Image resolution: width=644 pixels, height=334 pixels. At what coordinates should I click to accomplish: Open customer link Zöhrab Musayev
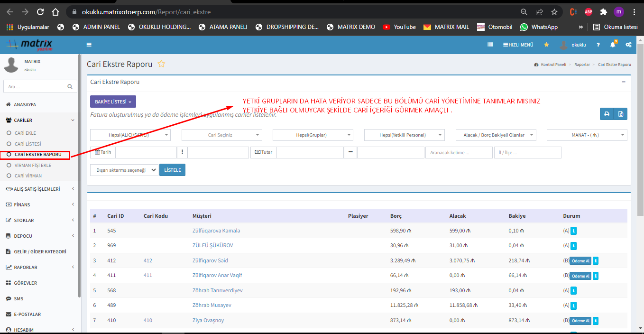(212, 306)
